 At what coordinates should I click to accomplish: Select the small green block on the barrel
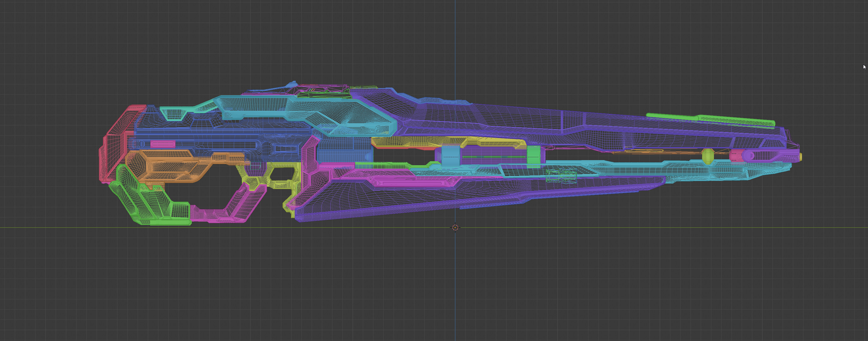point(533,156)
